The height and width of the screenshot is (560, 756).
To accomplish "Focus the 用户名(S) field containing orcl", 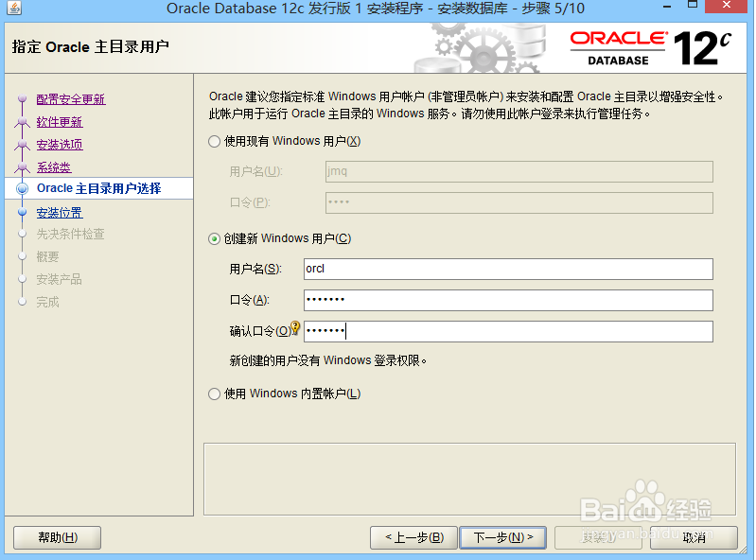I will click(508, 269).
